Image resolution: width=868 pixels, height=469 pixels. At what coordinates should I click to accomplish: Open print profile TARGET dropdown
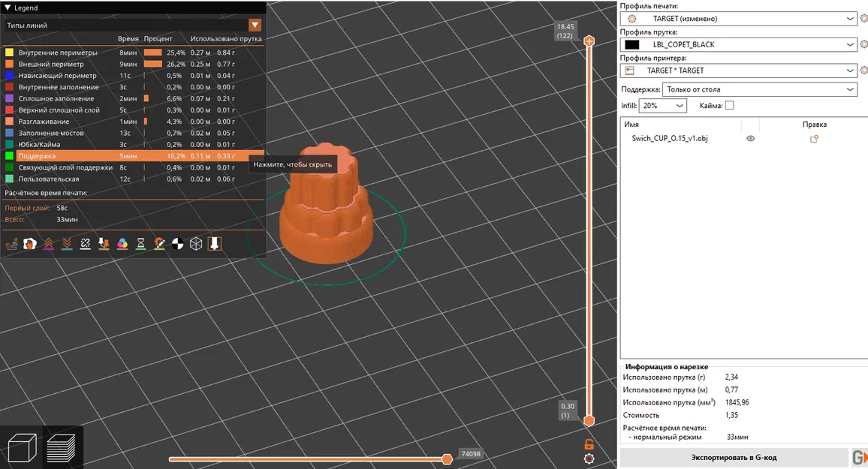click(738, 18)
